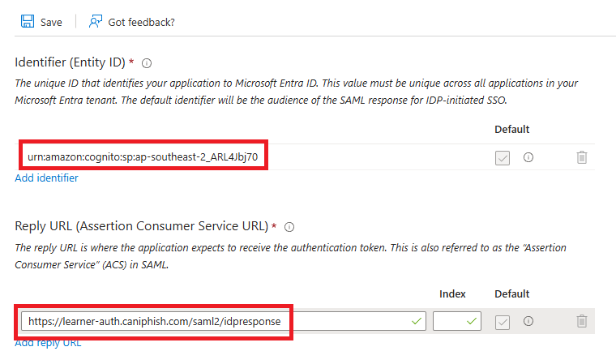616x364 pixels.
Task: Click info icon beside Identifier (Entity ID) heading
Action: pos(147,63)
